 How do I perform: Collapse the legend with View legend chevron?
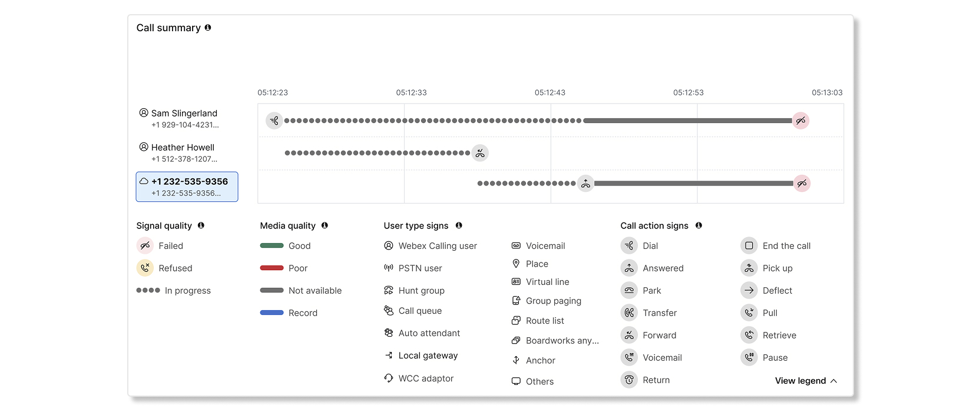[x=834, y=381]
